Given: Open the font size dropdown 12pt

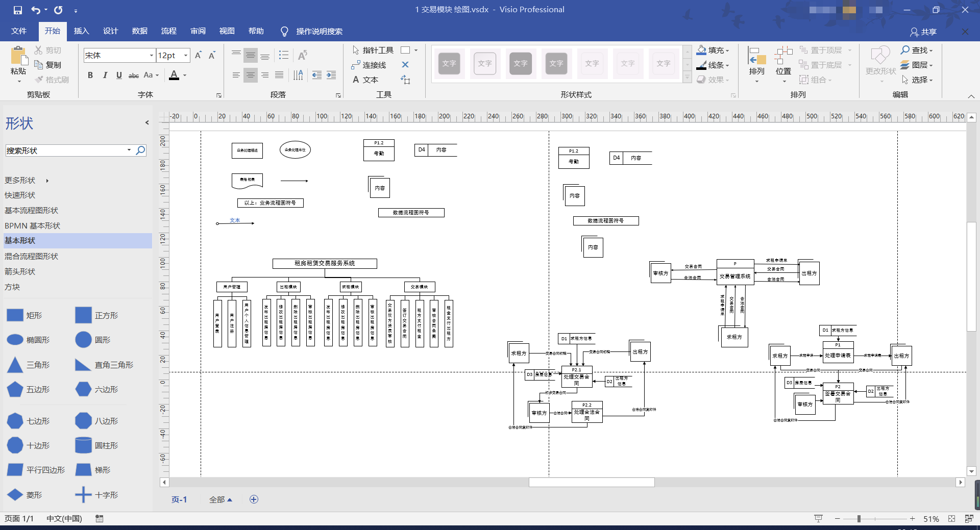Looking at the screenshot, I should coord(186,55).
